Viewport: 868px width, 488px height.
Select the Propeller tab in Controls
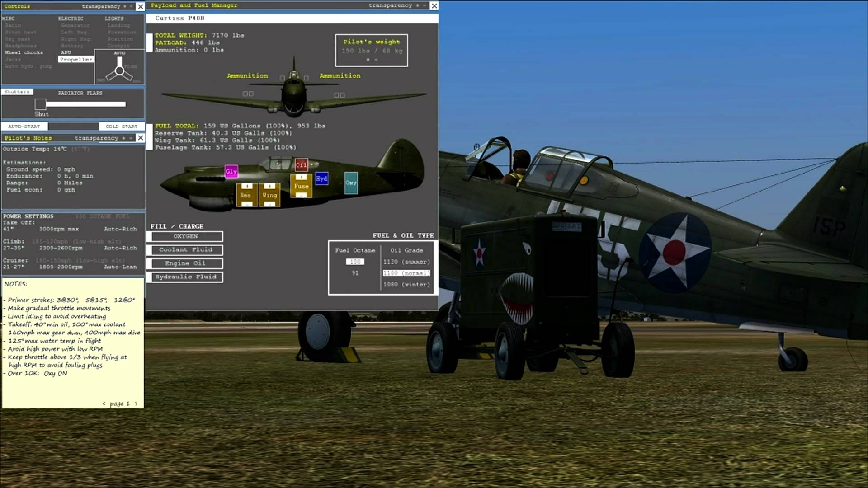coord(76,59)
